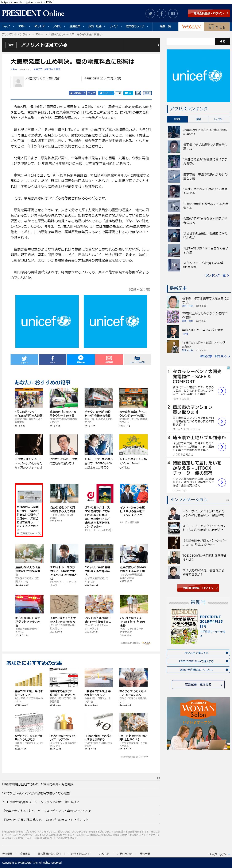Click the red 無料会員登録・ログイン button in the header

pos(209,14)
